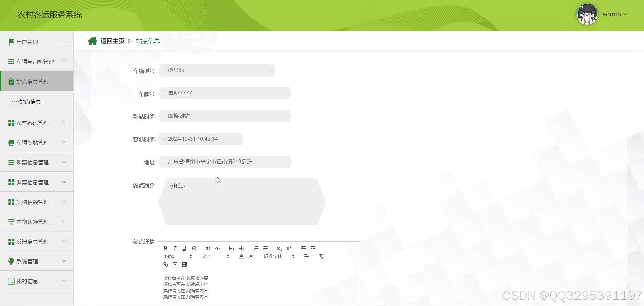Apply Heading 1 style
The width and height of the screenshot is (644, 306).
point(232,248)
